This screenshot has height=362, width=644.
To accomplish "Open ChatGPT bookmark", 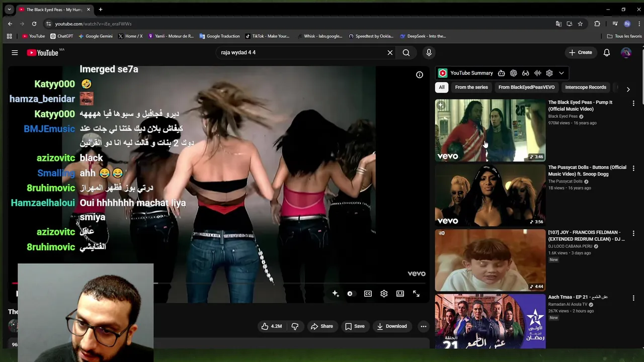I will click(x=62, y=36).
